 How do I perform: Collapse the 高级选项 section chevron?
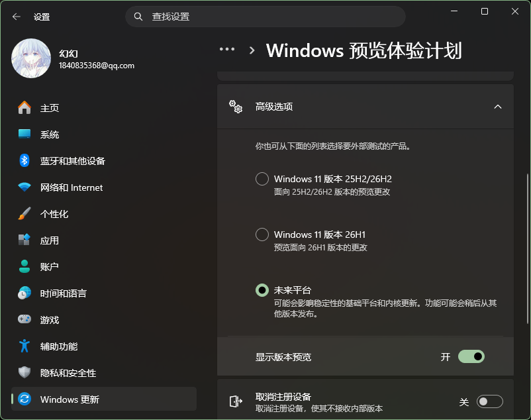pos(497,107)
